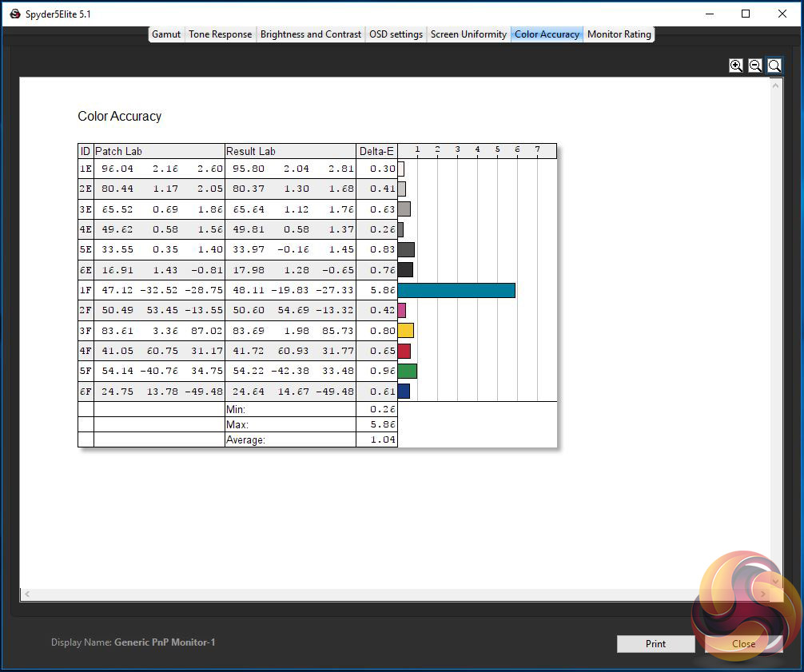The image size is (804, 672).
Task: Click the red 4F Delta-E bar
Action: [404, 351]
